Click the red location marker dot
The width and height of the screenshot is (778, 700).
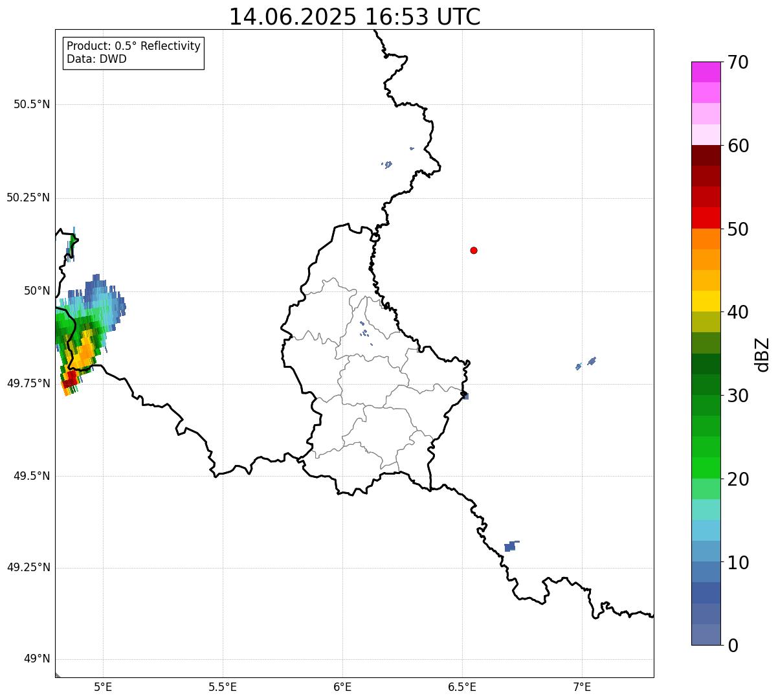point(474,250)
